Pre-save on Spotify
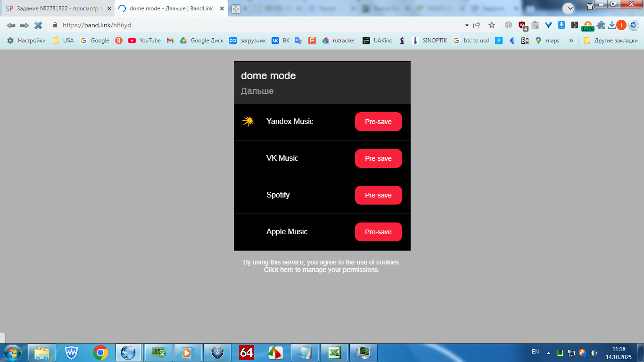 [x=379, y=195]
